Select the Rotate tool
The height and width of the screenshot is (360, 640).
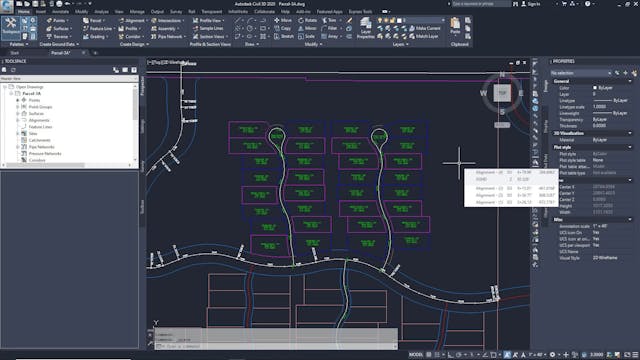point(307,20)
